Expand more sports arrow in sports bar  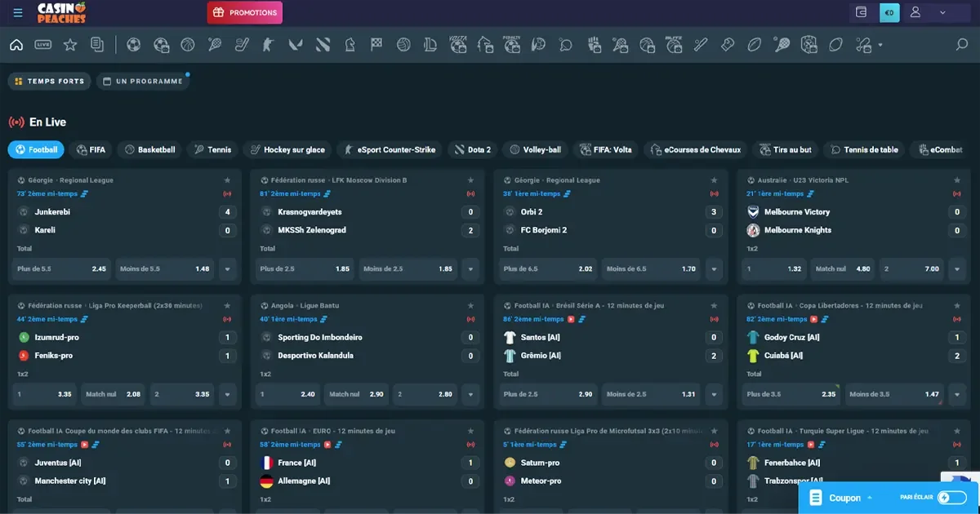pos(880,46)
